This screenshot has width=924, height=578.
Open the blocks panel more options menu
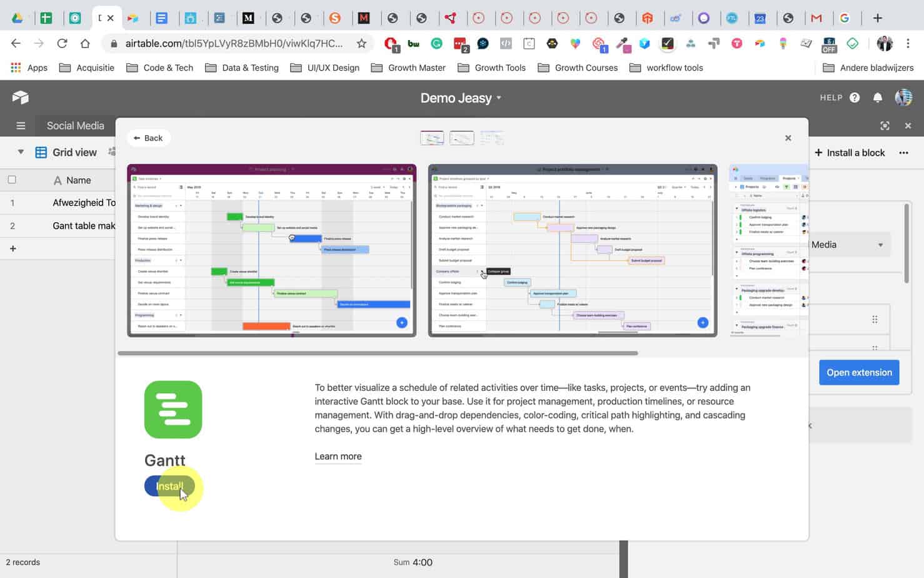(903, 153)
